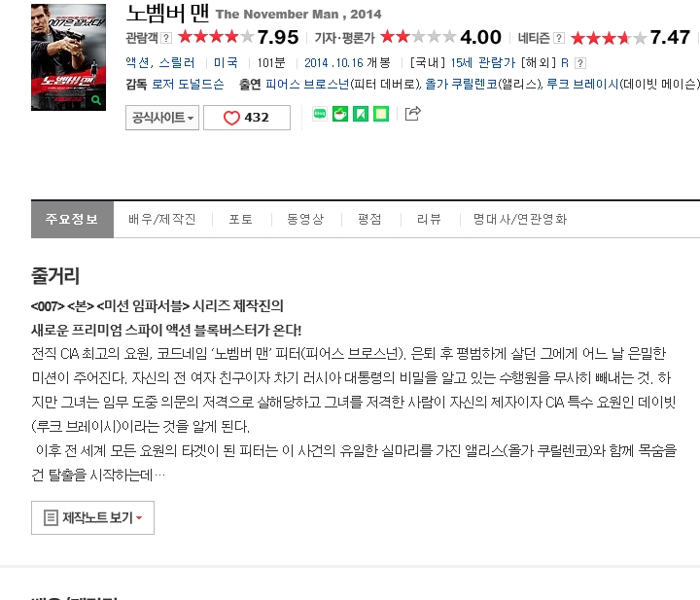Switch to the 배우/제작진 tab

[x=162, y=219]
